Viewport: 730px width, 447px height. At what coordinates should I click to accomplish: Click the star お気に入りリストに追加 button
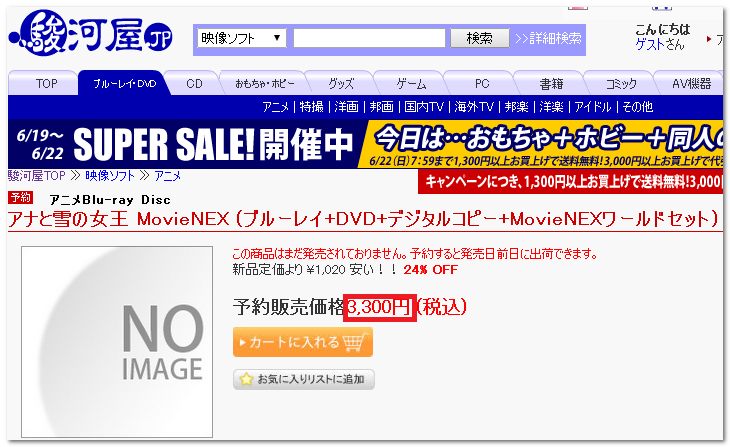point(304,379)
